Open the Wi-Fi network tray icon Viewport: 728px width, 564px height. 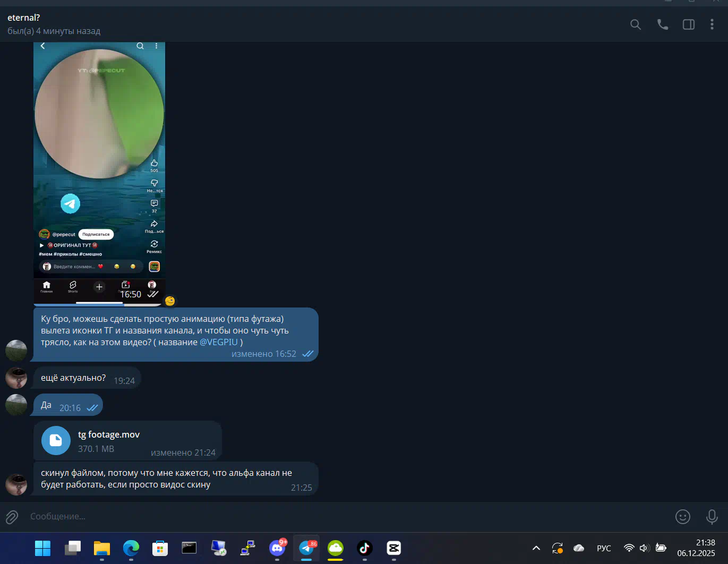[629, 548]
